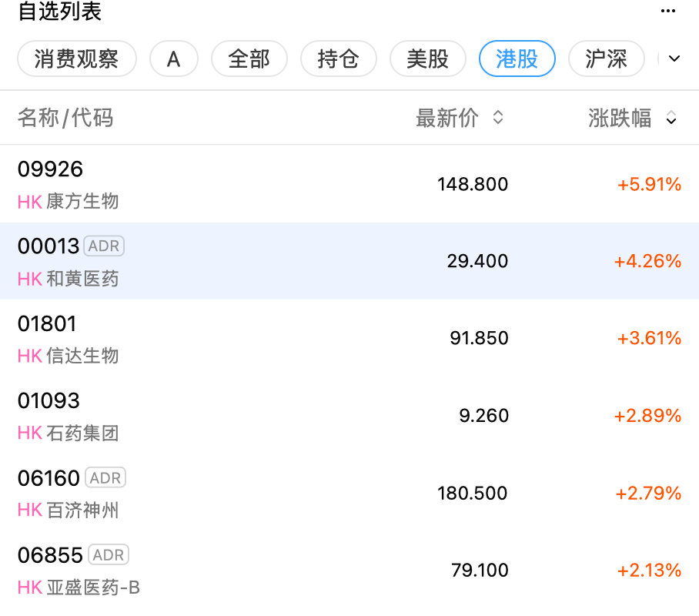Sort by latest price arrows

tap(498, 118)
